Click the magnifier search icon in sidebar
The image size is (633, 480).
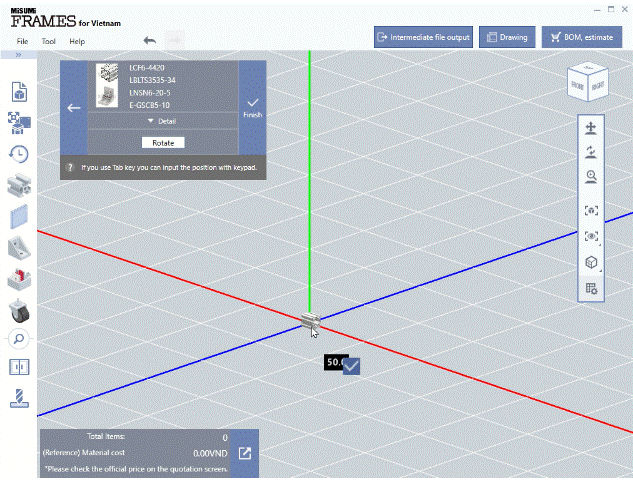point(19,339)
